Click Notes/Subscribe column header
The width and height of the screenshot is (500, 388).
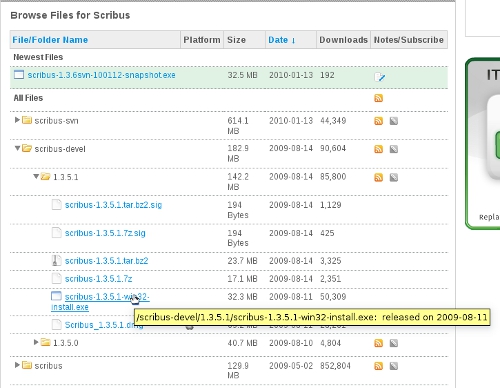(x=409, y=40)
